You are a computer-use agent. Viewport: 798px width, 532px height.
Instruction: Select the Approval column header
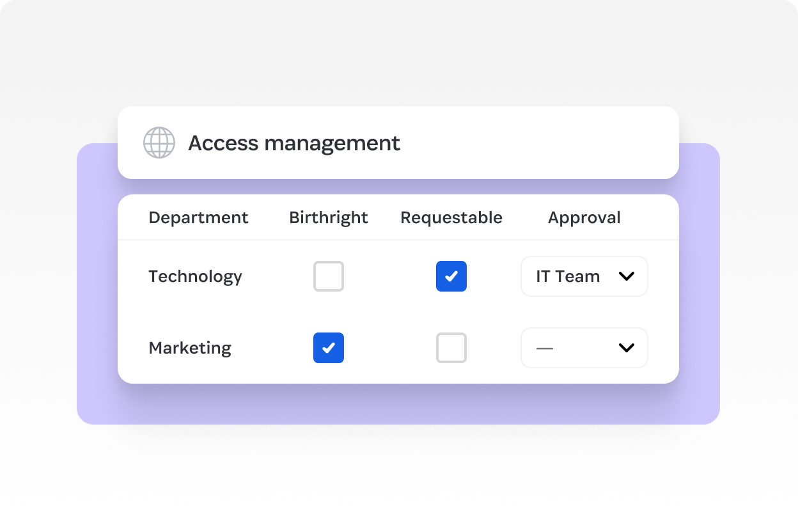click(584, 217)
